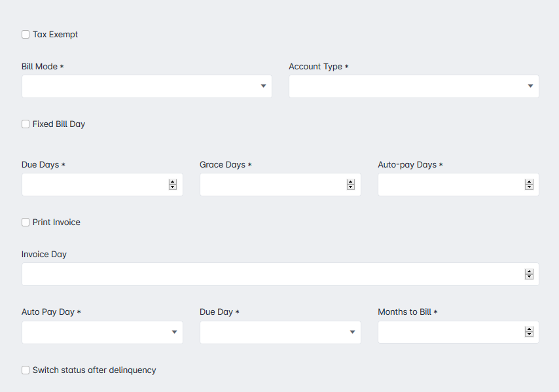The image size is (559, 392).
Task: Decrease Due Days with down arrow
Action: (x=173, y=187)
